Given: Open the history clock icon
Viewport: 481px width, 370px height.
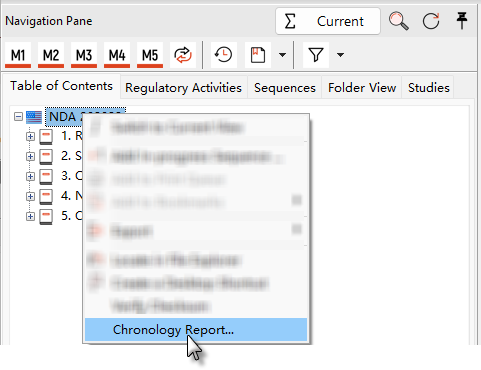Looking at the screenshot, I should click(224, 55).
